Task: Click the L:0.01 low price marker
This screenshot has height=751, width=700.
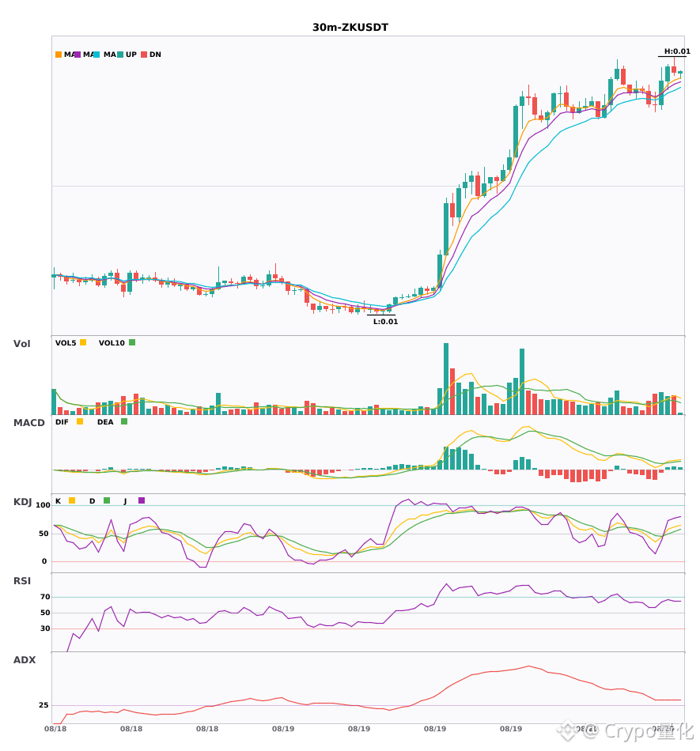Action: [x=386, y=322]
